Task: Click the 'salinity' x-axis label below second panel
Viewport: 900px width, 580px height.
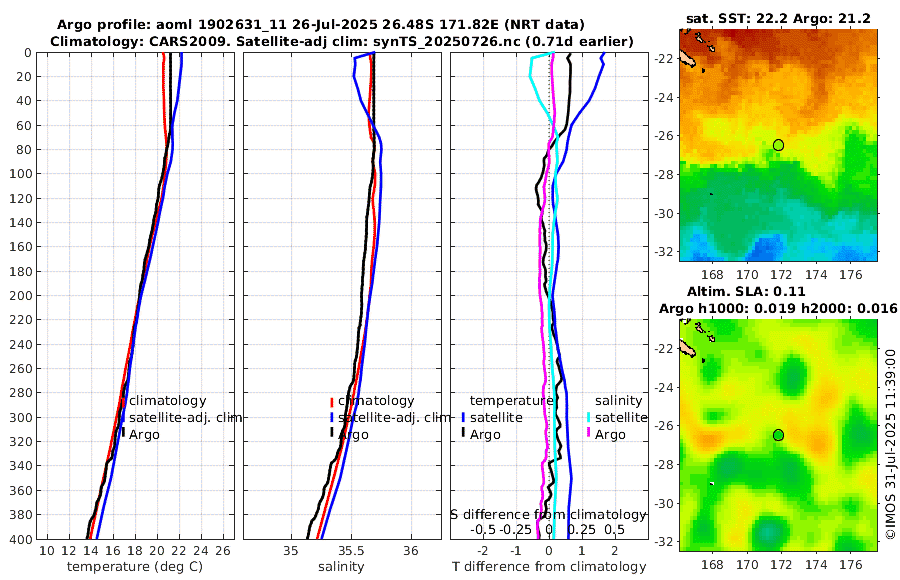Action: click(342, 567)
